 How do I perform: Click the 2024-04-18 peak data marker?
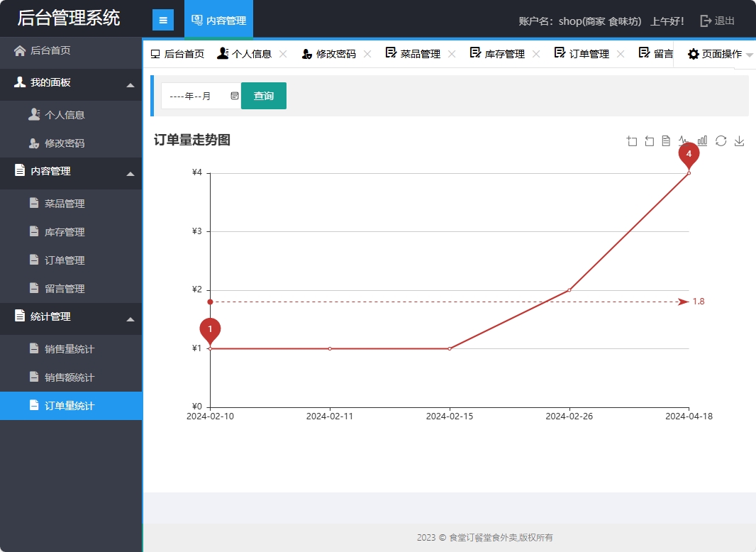689,155
